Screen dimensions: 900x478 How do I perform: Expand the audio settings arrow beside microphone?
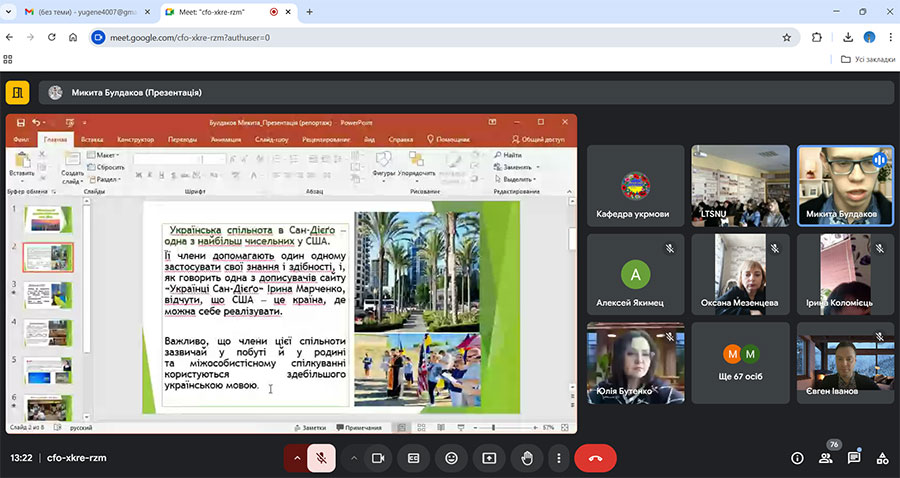296,457
